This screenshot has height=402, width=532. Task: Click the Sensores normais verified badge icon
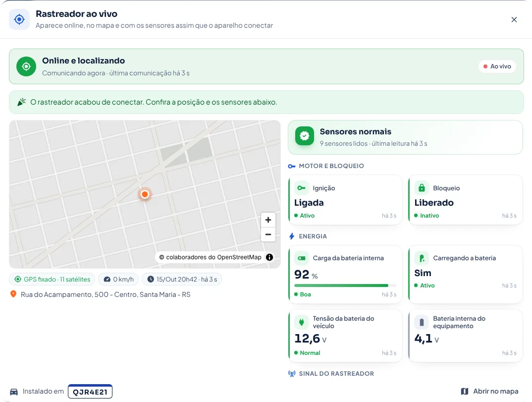[x=304, y=136]
